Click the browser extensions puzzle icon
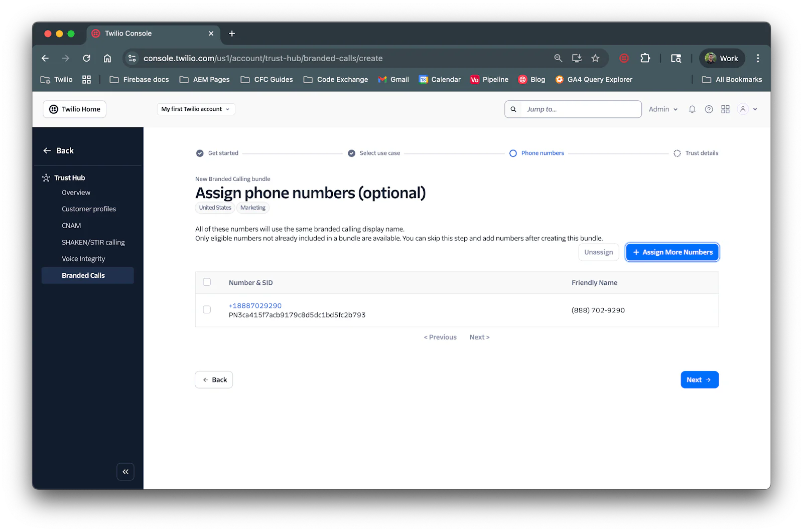 [x=645, y=58]
